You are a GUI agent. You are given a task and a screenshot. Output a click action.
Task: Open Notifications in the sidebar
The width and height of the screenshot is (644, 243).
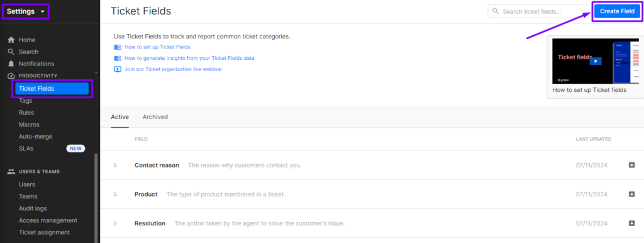[36, 64]
